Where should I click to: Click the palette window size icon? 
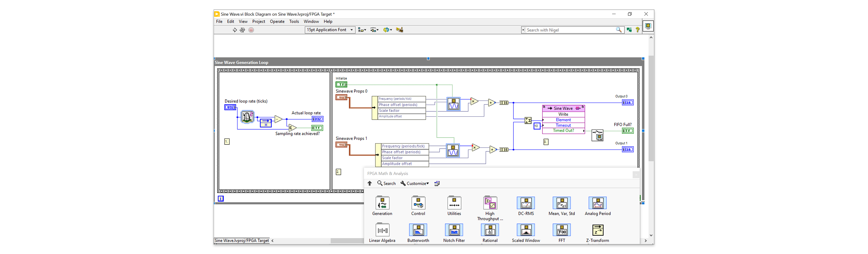(x=437, y=183)
